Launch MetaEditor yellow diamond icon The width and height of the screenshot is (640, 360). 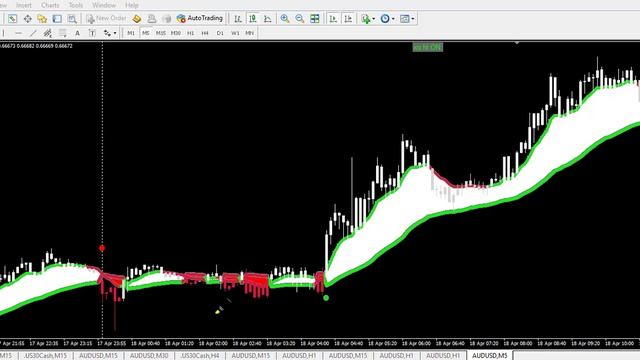point(137,18)
